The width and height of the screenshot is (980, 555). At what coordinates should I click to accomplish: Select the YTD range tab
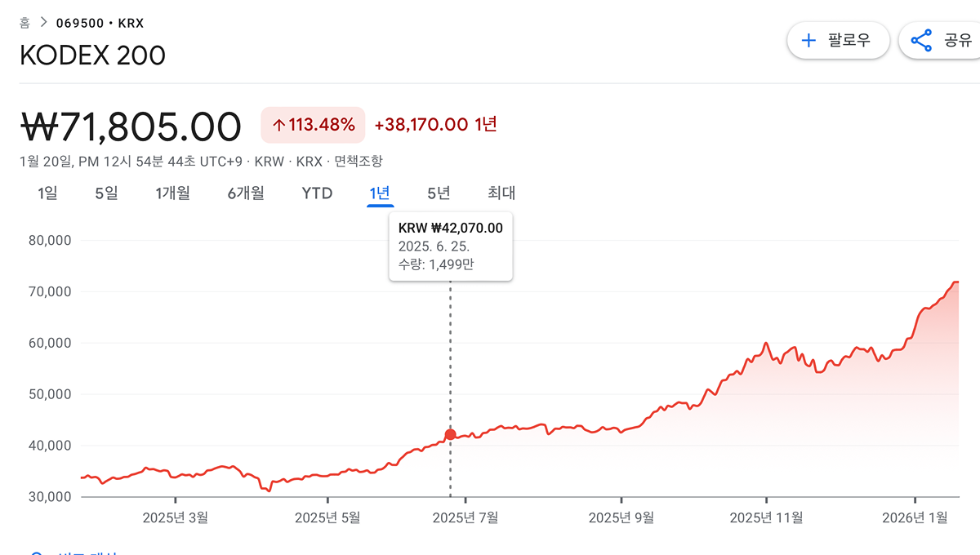click(x=317, y=193)
